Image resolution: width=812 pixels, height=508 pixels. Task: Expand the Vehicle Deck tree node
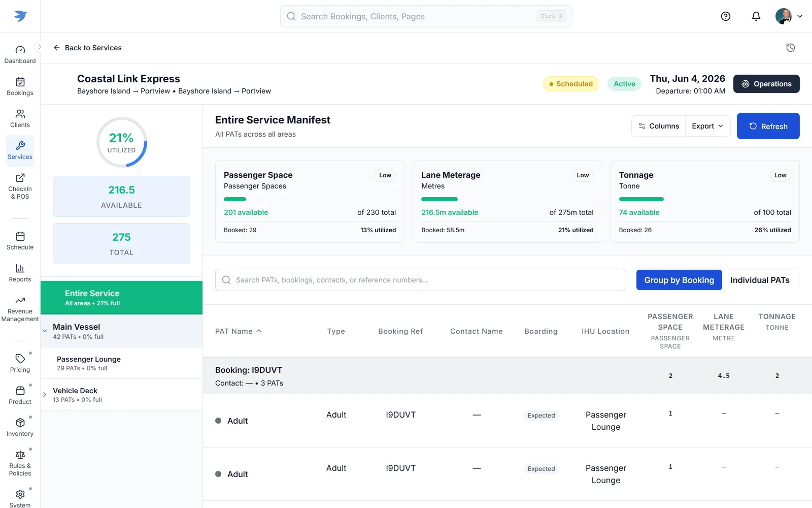[45, 395]
